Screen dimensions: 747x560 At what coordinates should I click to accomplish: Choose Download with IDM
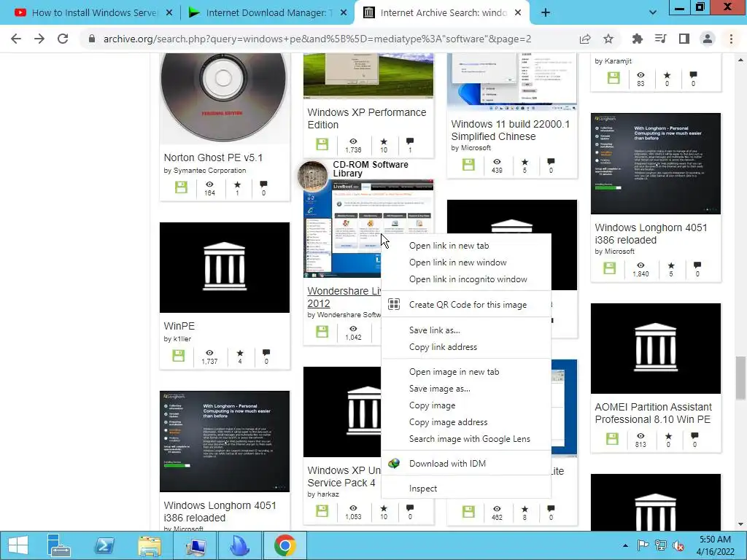click(466, 463)
